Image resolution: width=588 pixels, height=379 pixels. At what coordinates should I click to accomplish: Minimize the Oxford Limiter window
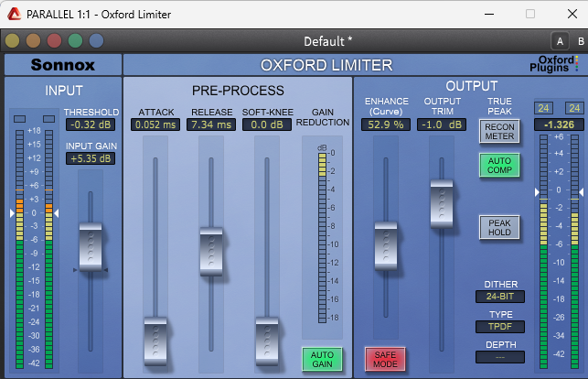pyautogui.click(x=489, y=15)
